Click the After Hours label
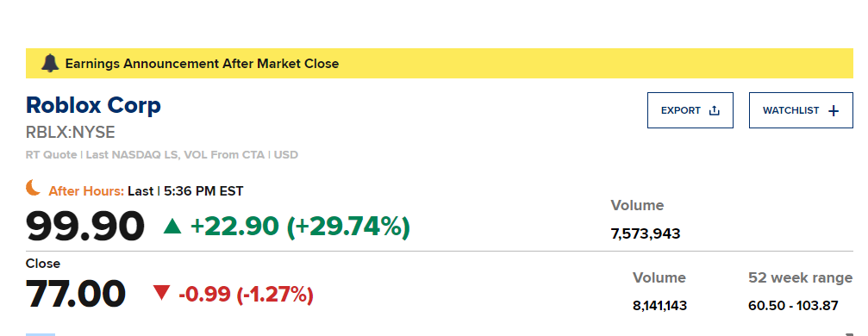868x336 pixels. pos(86,191)
